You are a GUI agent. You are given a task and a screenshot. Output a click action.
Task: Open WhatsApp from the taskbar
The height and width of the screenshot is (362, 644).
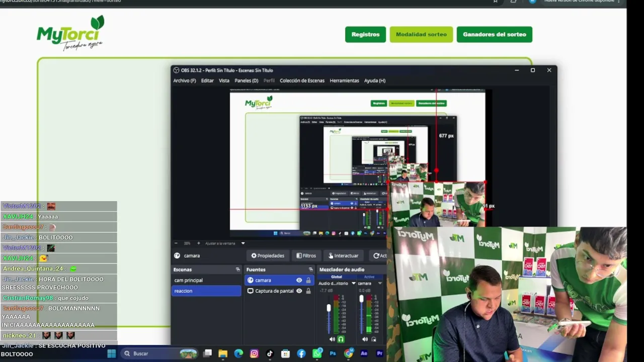[317, 353]
